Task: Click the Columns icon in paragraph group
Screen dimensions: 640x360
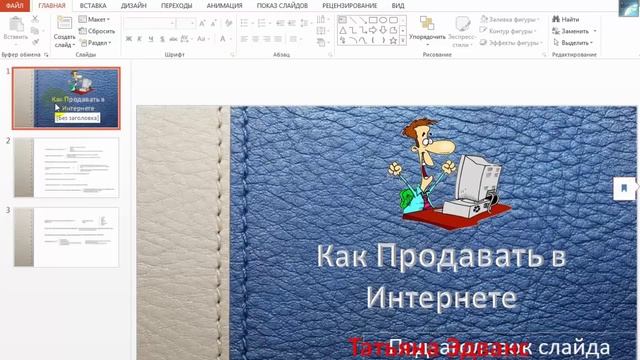Action: coord(293,39)
